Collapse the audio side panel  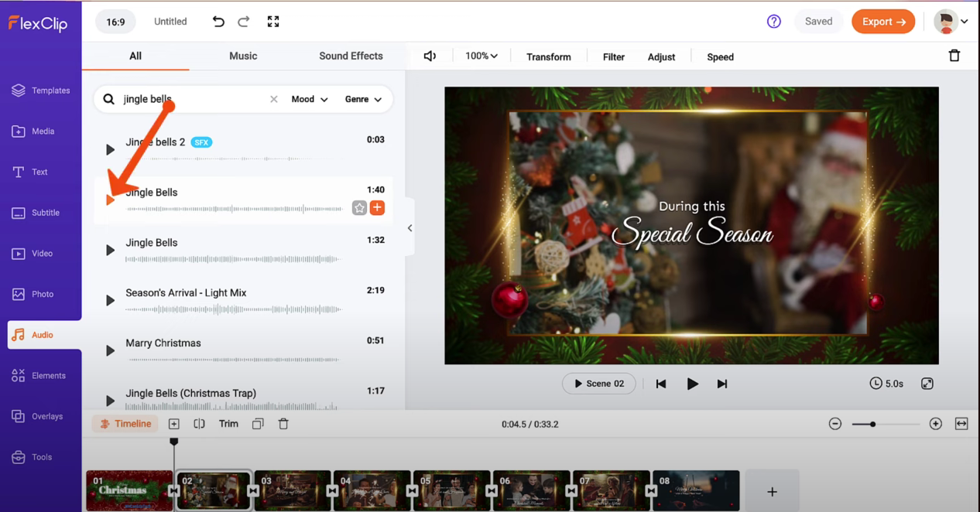tap(409, 228)
